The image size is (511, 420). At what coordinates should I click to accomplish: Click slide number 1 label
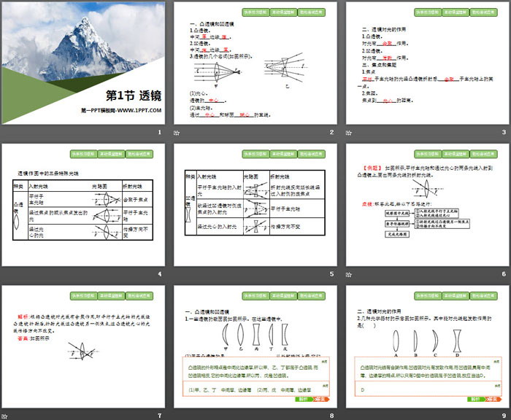[x=160, y=132]
